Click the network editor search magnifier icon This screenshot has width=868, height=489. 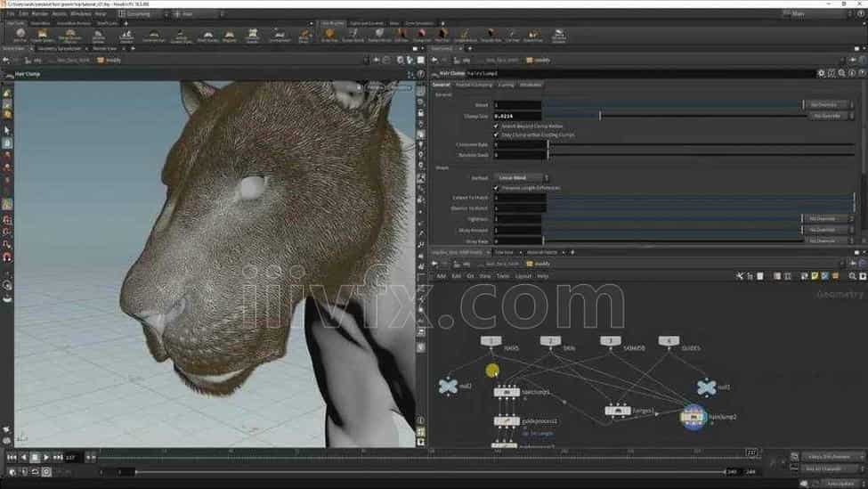click(x=852, y=276)
